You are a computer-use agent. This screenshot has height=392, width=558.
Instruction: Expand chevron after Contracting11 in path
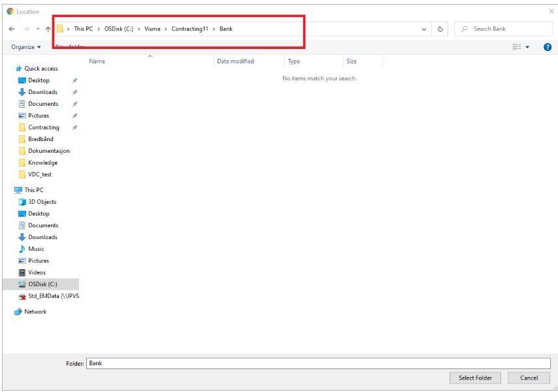coord(214,29)
